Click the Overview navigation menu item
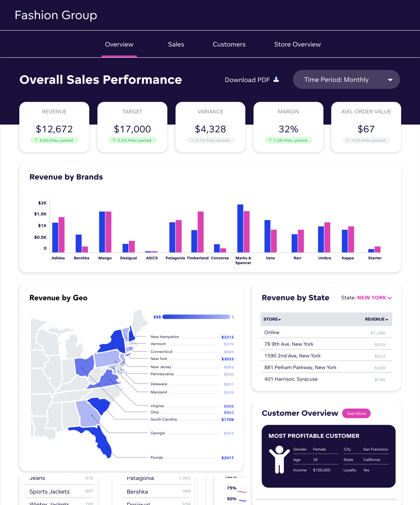 point(119,44)
